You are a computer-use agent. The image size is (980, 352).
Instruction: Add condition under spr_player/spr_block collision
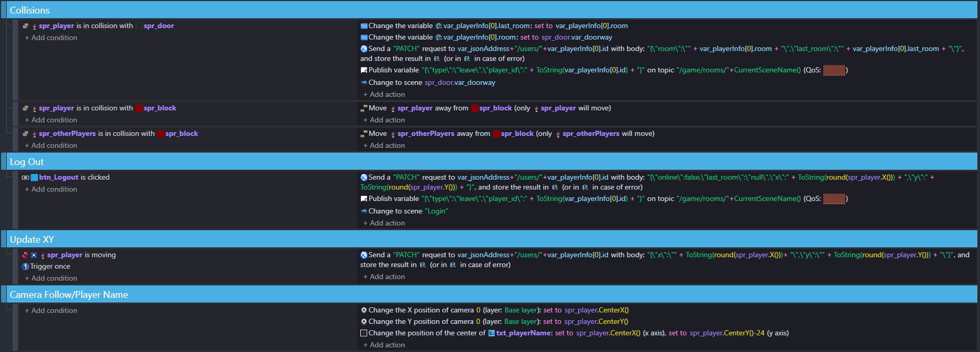pyautogui.click(x=51, y=120)
